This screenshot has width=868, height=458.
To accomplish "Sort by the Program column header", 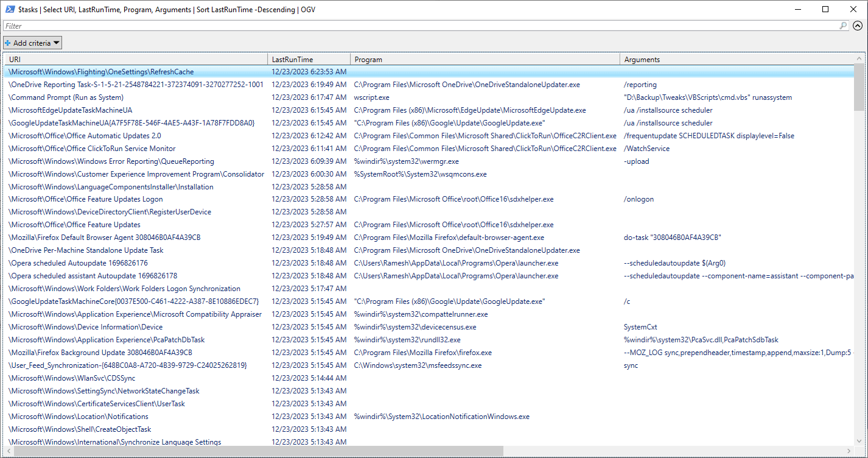I will tap(485, 60).
